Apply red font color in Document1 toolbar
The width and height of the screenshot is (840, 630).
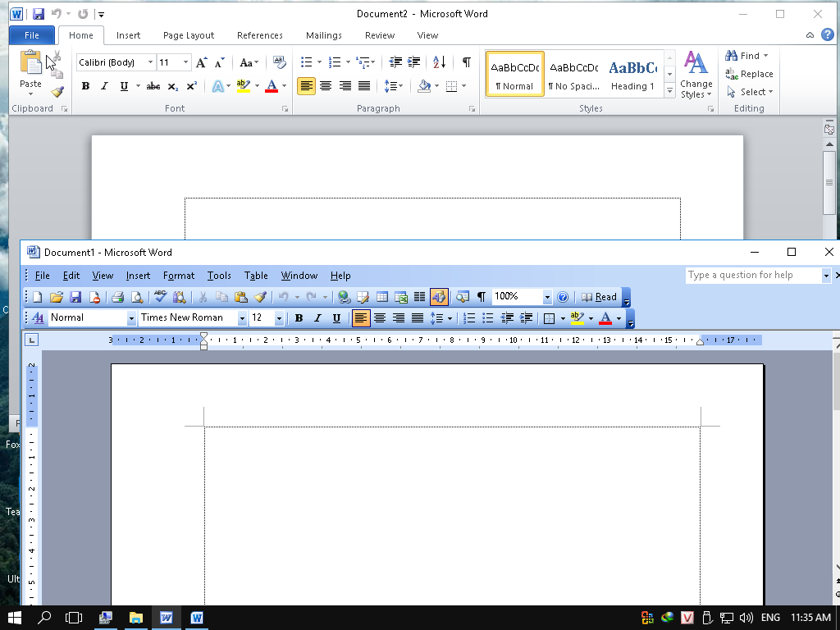(605, 318)
